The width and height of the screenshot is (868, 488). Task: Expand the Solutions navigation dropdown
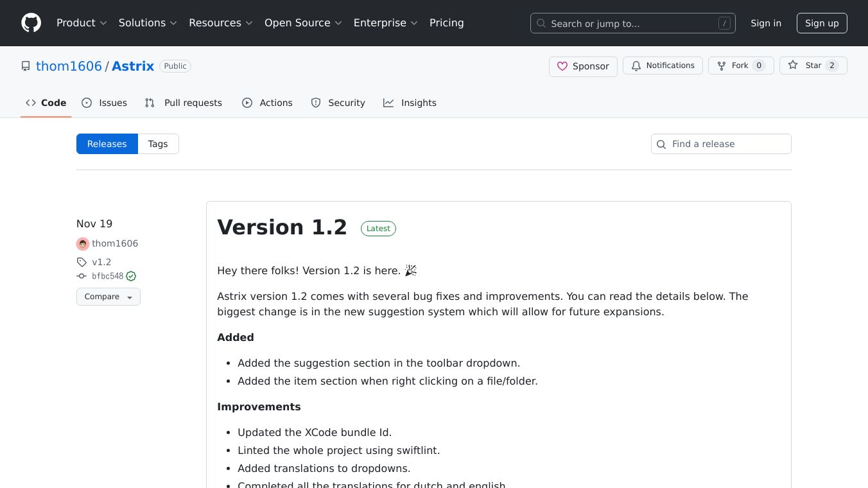tap(148, 23)
